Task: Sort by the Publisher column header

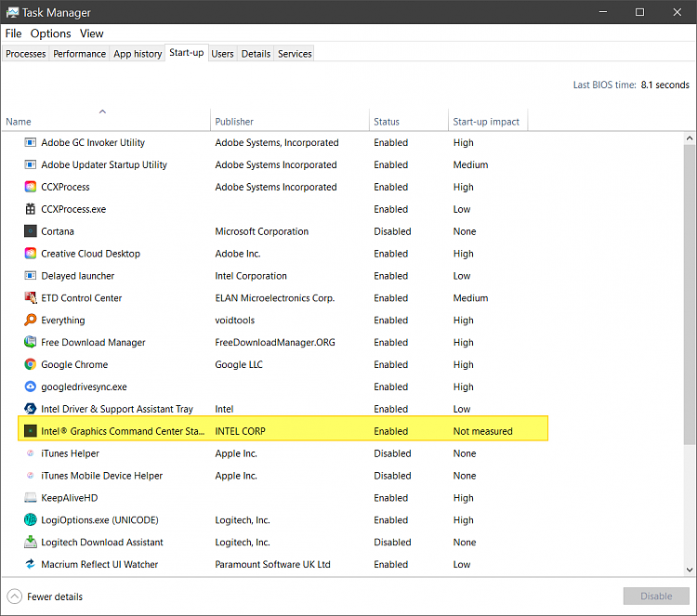Action: pyautogui.click(x=289, y=120)
